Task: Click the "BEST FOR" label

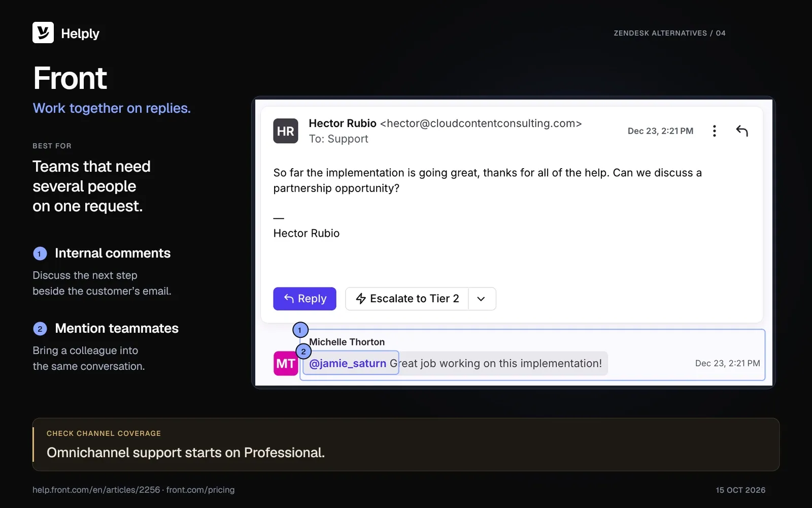Action: click(52, 146)
